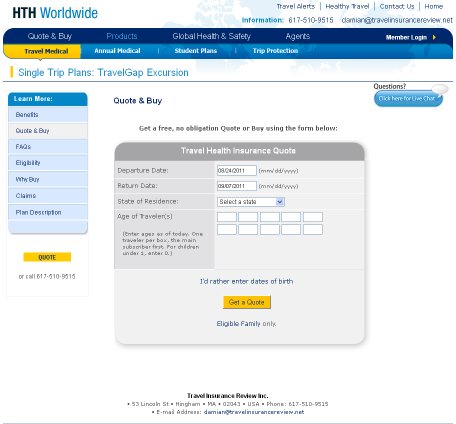Open the State of Residence dropdown

point(251,202)
